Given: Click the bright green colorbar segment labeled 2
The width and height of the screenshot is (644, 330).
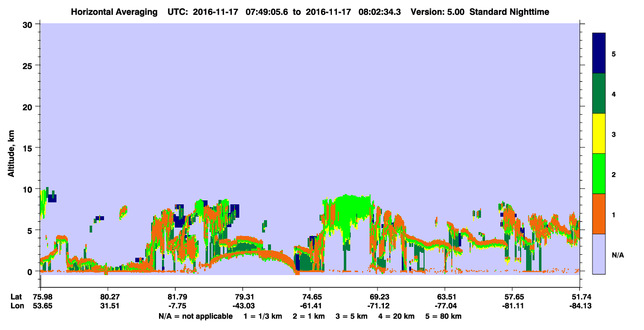Looking at the screenshot, I should (599, 174).
